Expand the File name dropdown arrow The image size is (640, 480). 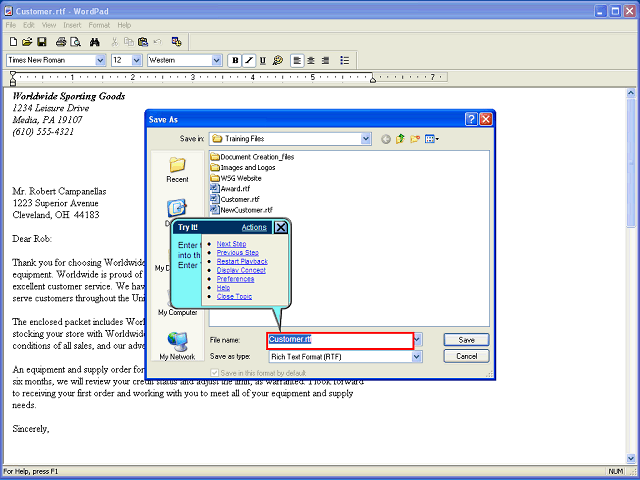[x=417, y=340]
